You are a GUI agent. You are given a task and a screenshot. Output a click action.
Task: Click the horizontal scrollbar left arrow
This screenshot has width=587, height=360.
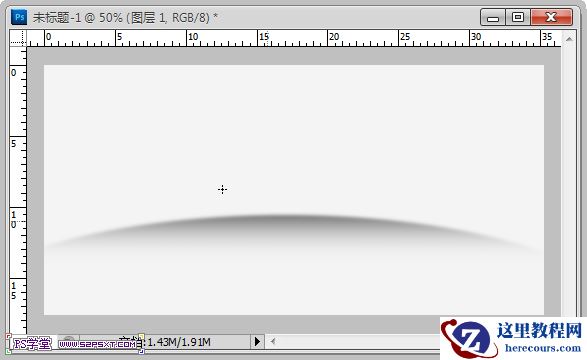273,341
